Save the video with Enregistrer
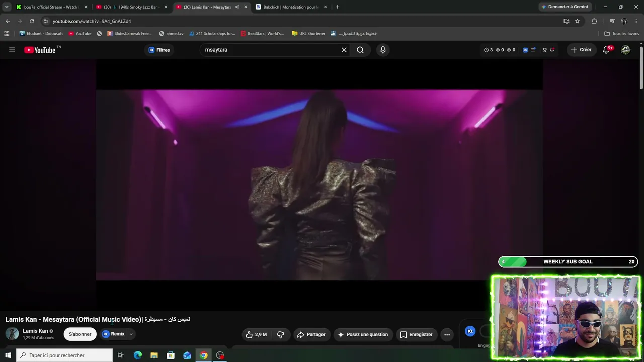 416,334
